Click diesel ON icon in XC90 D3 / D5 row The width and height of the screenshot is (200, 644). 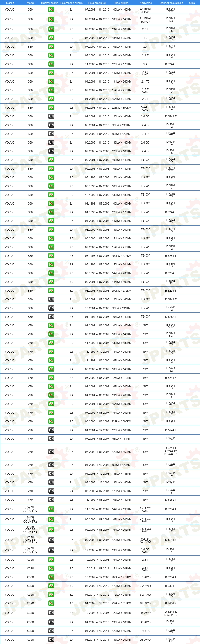click(51, 631)
